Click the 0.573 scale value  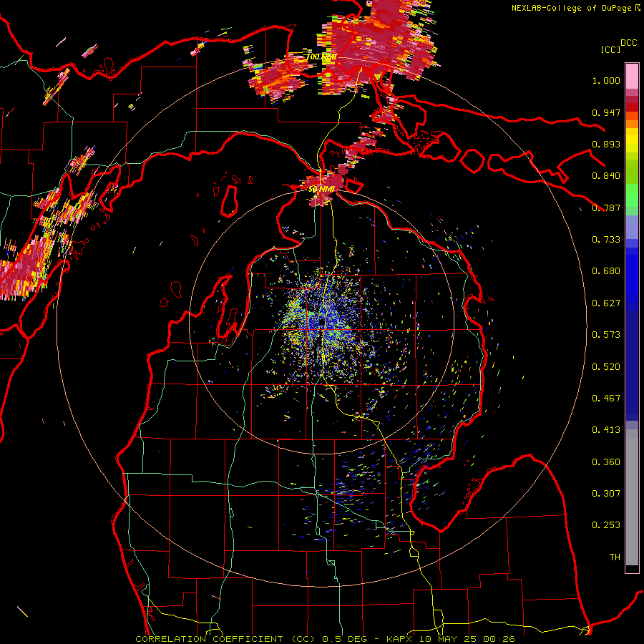click(x=606, y=335)
